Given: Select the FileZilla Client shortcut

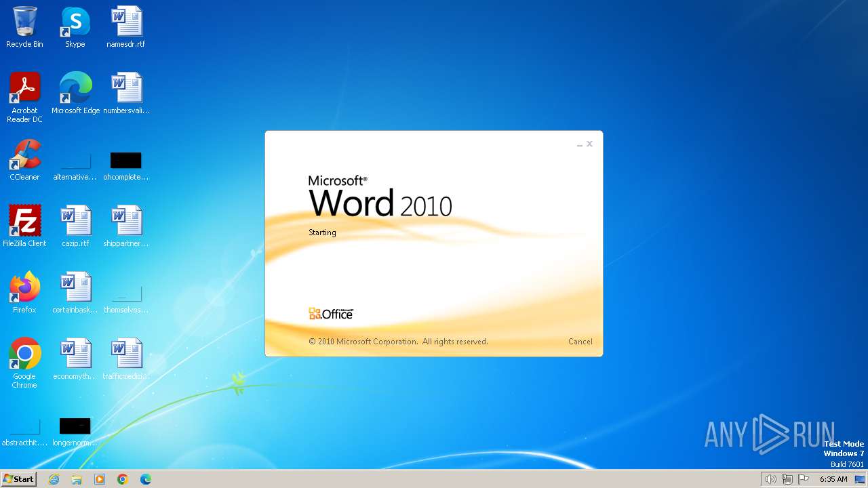Looking at the screenshot, I should (x=24, y=226).
